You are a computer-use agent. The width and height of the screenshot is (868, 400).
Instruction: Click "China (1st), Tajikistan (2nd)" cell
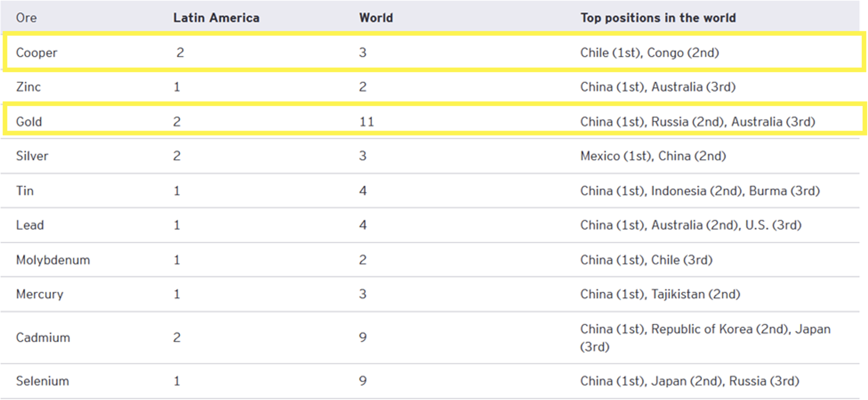pyautogui.click(x=660, y=294)
